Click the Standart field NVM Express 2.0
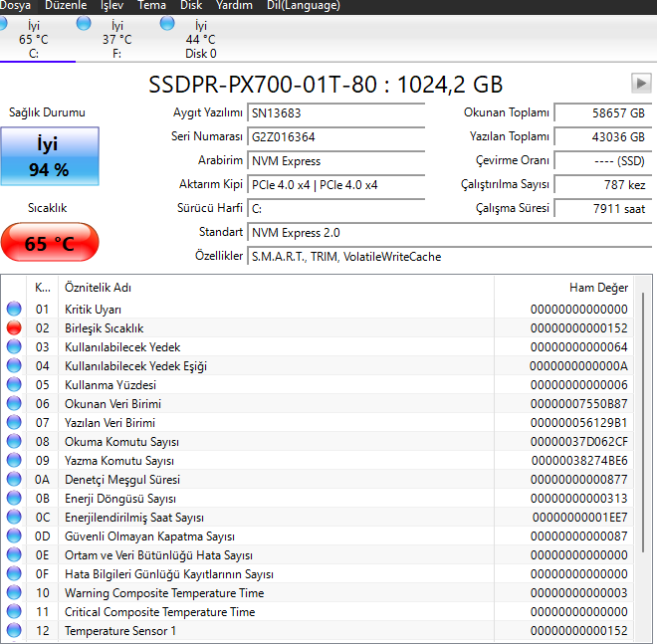Image resolution: width=657 pixels, height=644 pixels. pyautogui.click(x=450, y=233)
